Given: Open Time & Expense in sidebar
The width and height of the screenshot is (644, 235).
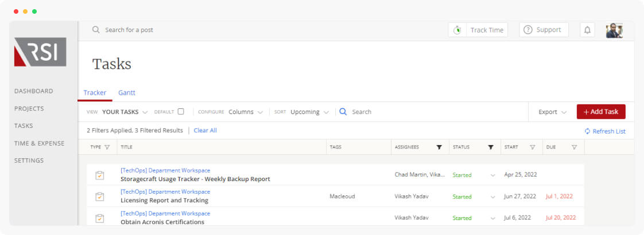Looking at the screenshot, I should click(x=39, y=143).
